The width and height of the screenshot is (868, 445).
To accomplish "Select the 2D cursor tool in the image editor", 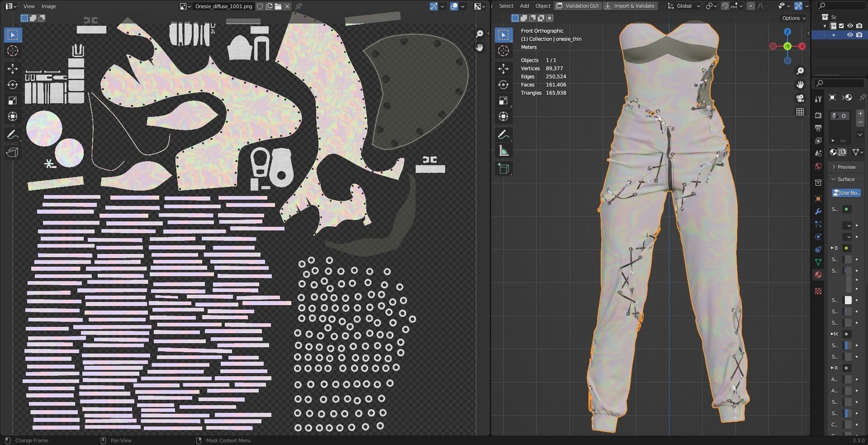I will click(13, 51).
